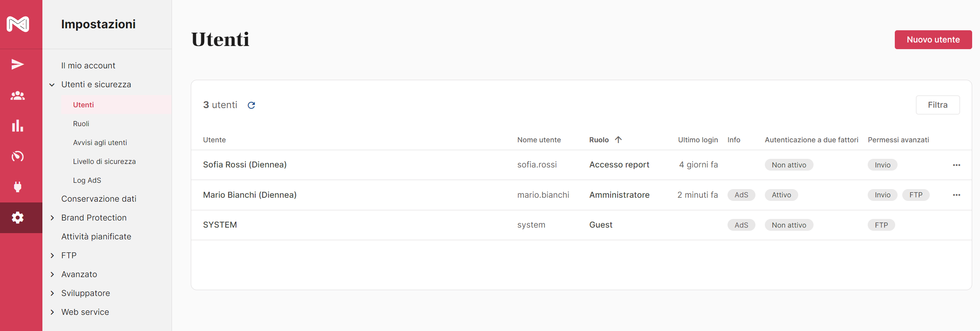Refresh the user list with reload icon

pyautogui.click(x=251, y=105)
